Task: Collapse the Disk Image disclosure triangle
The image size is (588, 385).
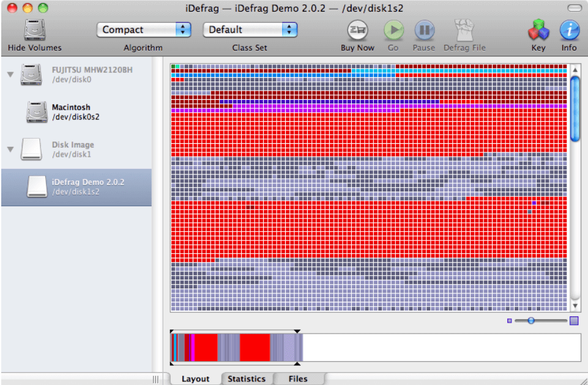Action: [10, 149]
